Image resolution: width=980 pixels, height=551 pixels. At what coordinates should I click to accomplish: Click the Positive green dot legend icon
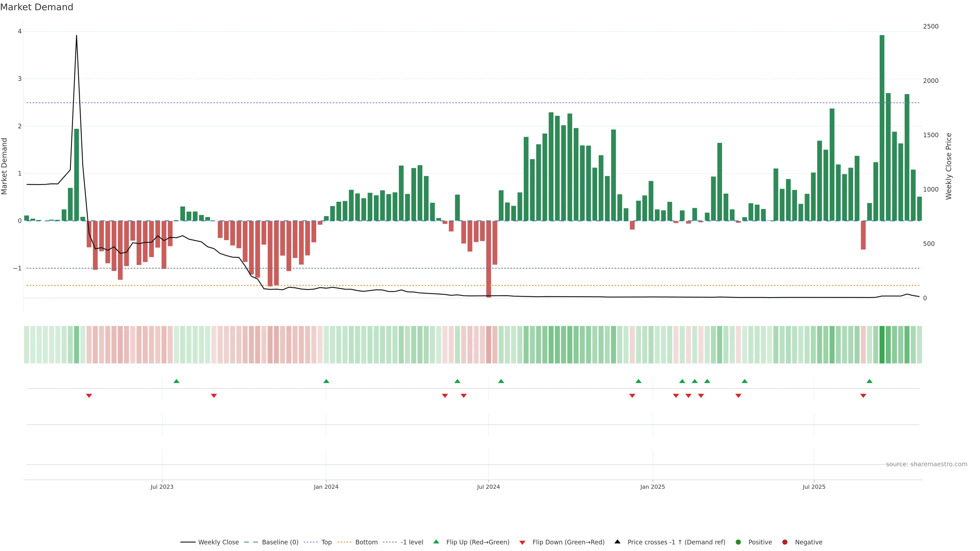[x=738, y=542]
